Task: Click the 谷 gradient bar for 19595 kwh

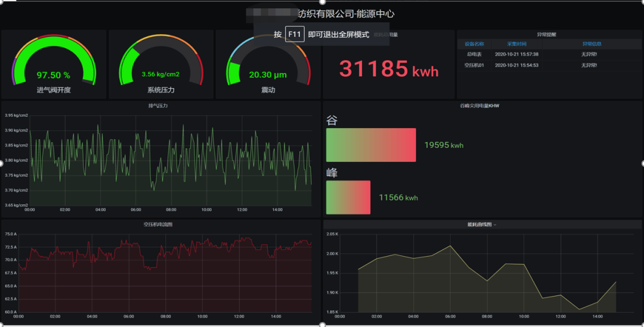Action: point(370,145)
